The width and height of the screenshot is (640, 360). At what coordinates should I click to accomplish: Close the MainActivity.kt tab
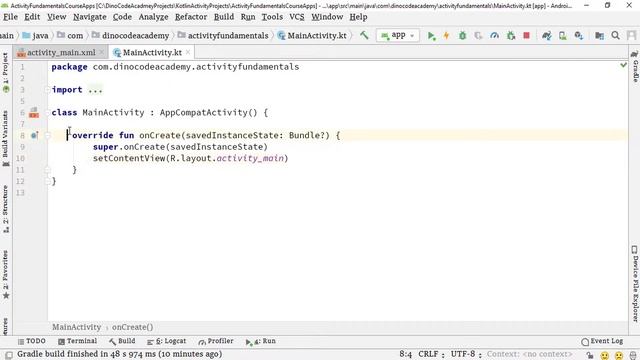(x=188, y=52)
